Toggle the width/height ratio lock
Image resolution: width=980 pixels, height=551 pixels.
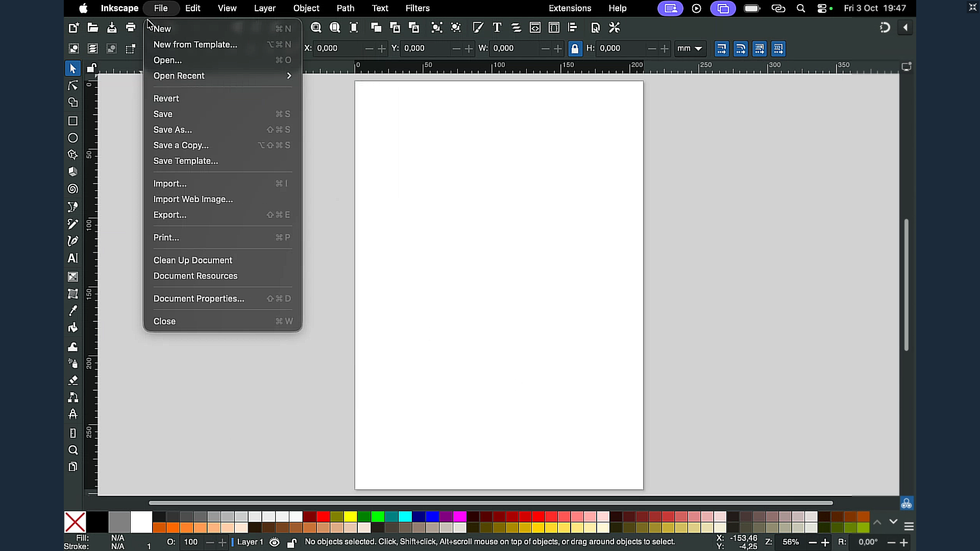click(x=575, y=48)
